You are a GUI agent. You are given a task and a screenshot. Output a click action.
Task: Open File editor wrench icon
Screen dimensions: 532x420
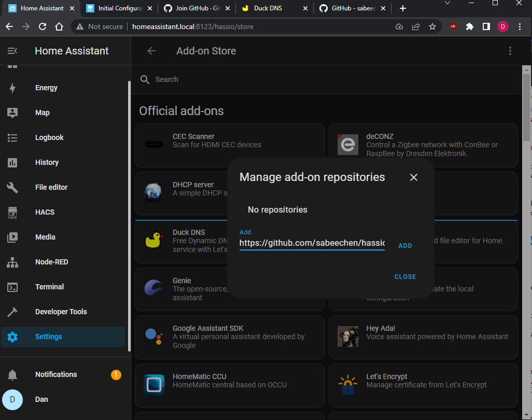12,187
